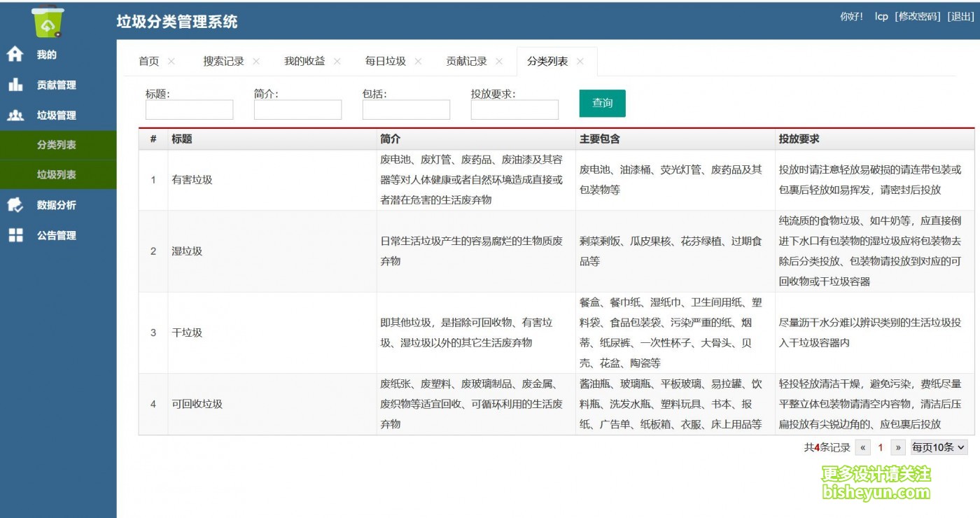Click the green 查询 button
This screenshot has width=980, height=518.
(603, 103)
